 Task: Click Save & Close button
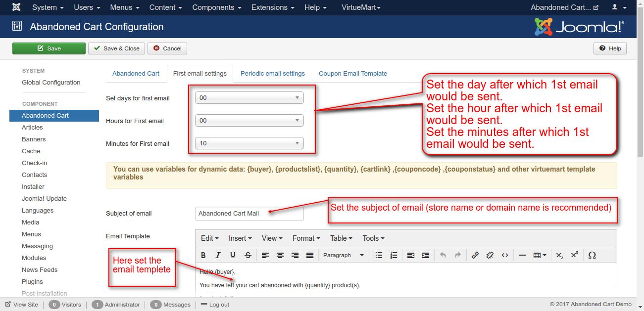(x=117, y=48)
